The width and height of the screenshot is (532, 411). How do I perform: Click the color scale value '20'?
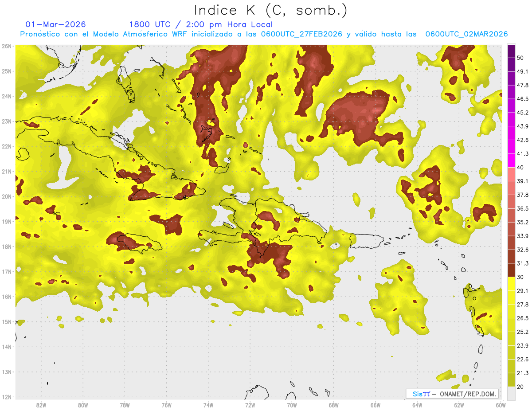click(x=520, y=387)
